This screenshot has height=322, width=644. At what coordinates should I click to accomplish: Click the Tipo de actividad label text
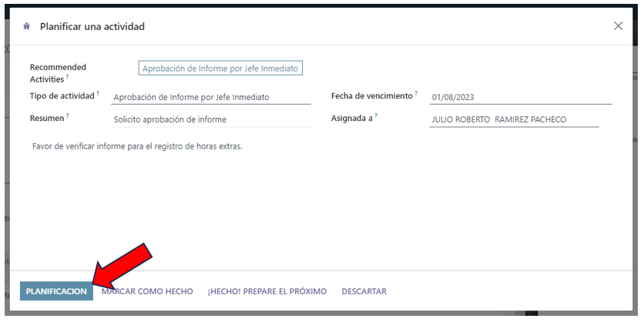click(x=62, y=96)
